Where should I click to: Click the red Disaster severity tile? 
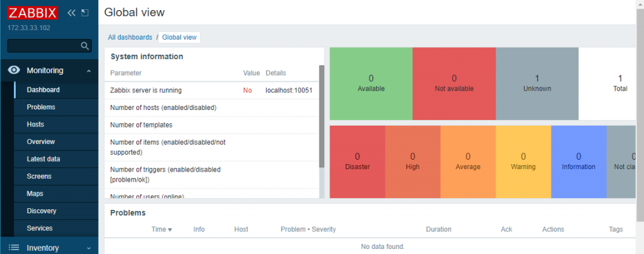pos(357,161)
